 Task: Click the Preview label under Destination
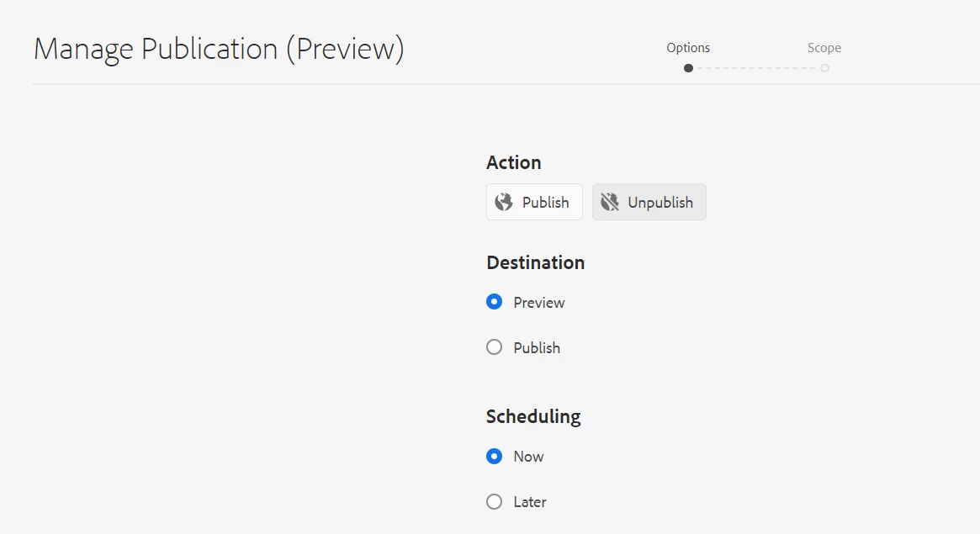tap(539, 303)
